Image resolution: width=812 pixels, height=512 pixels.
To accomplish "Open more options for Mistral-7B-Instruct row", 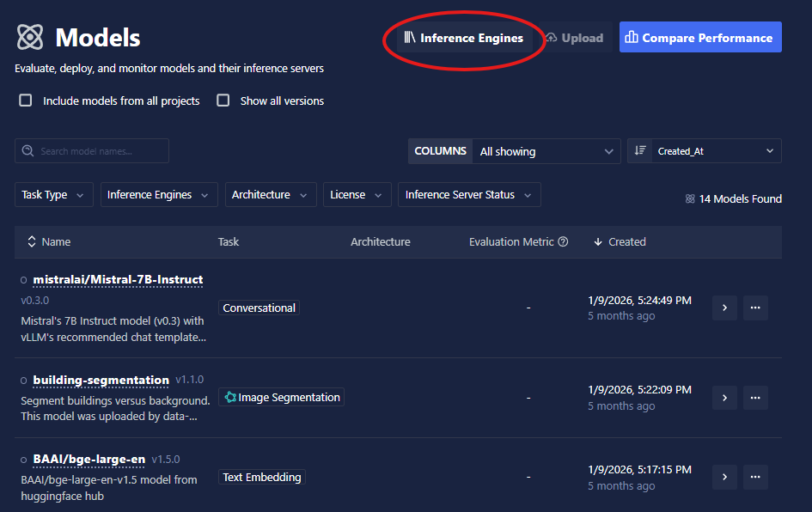I will (755, 308).
